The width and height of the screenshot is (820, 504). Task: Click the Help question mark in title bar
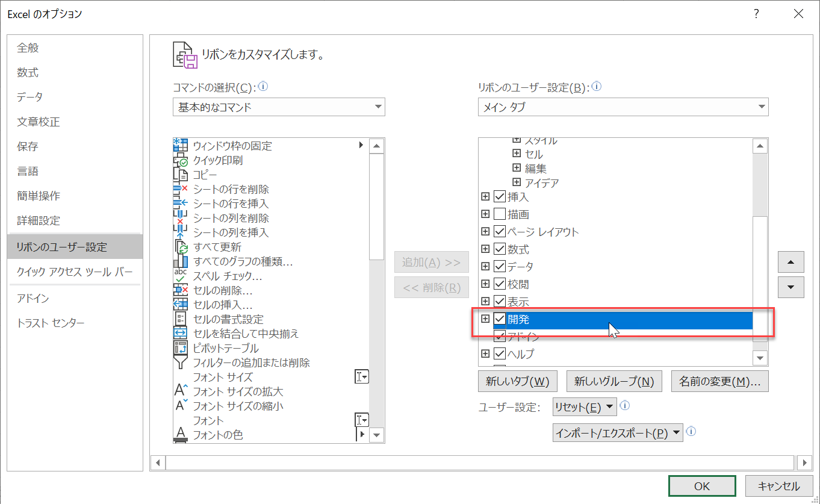pos(756,13)
